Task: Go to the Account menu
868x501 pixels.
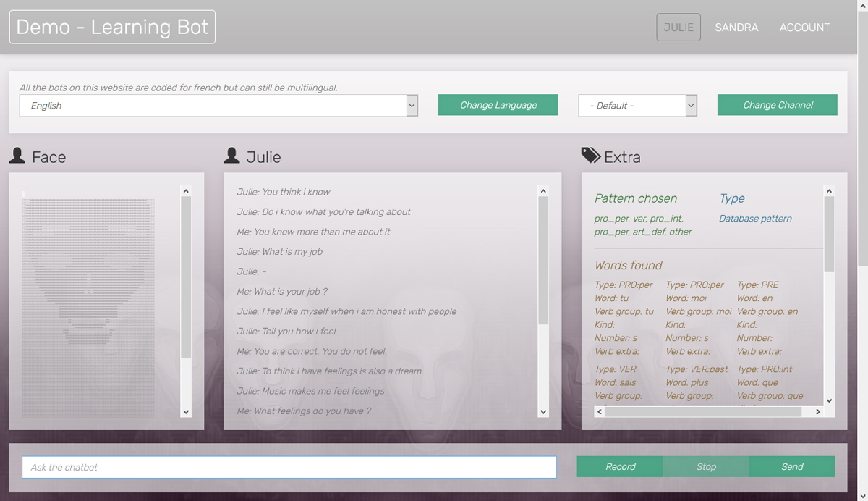Action: click(804, 28)
